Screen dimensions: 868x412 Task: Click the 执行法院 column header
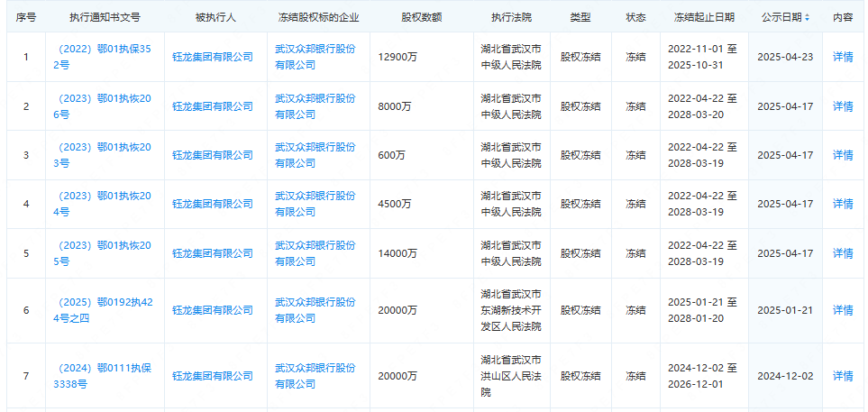tap(511, 18)
